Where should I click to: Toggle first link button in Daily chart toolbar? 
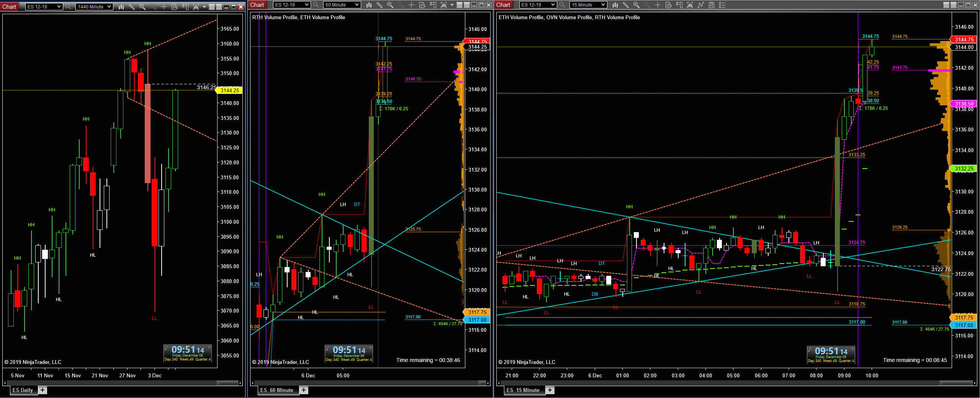pyautogui.click(x=211, y=7)
